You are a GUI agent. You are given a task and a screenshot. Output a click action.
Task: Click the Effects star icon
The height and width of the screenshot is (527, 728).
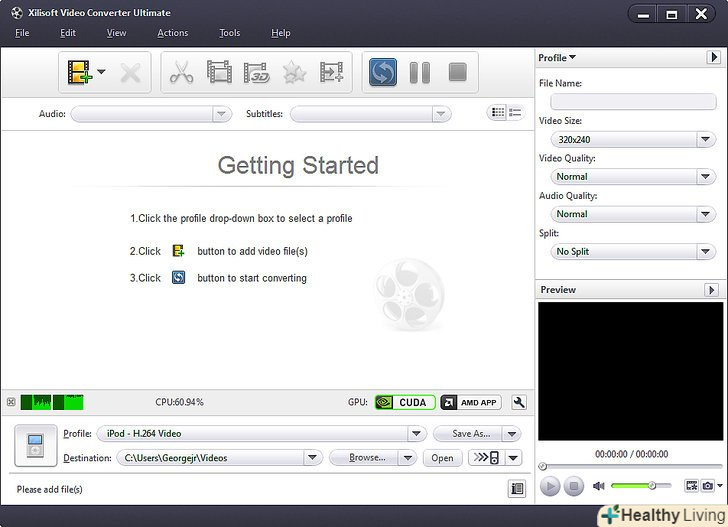294,72
